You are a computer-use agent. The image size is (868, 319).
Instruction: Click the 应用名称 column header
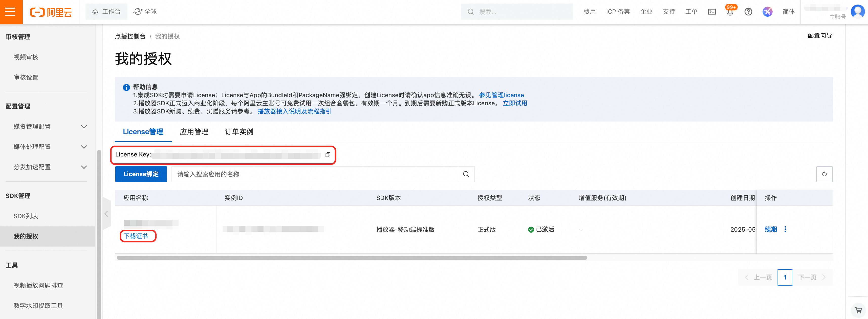click(x=136, y=198)
